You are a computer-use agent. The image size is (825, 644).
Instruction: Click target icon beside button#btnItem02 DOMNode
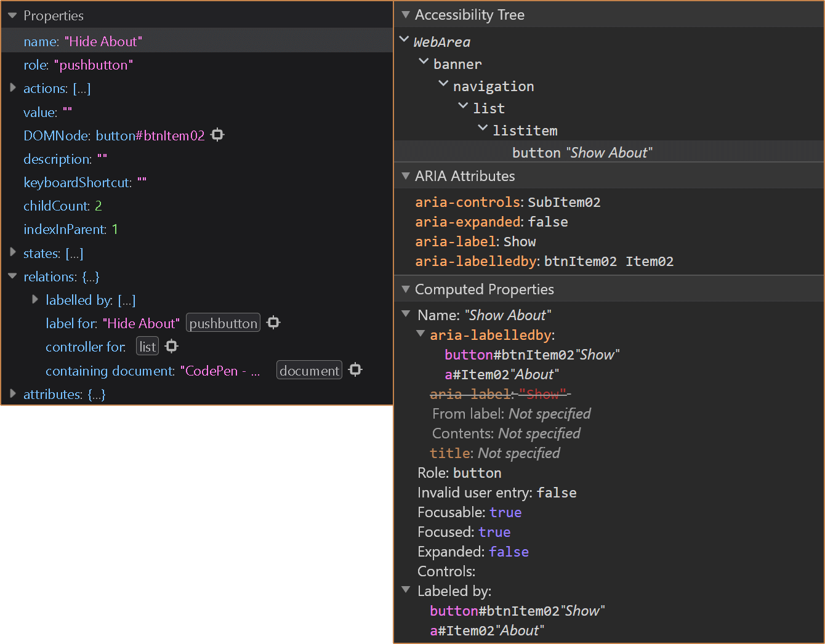click(x=217, y=135)
